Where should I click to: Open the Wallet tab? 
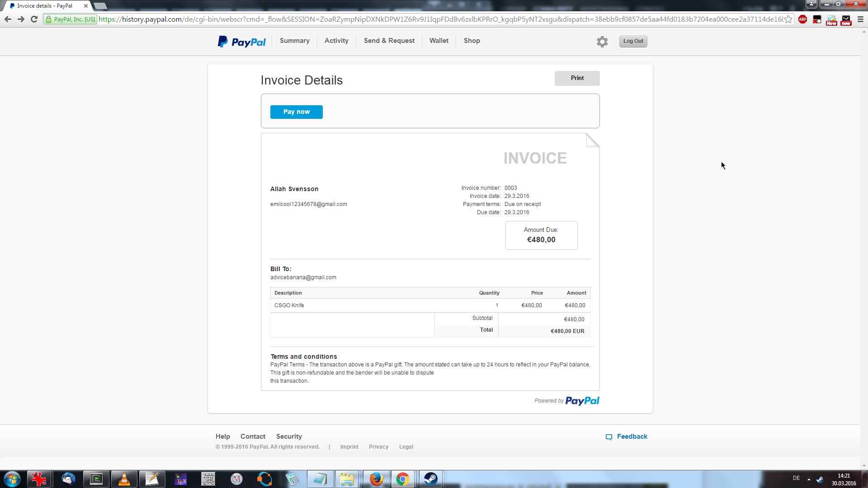pos(439,41)
